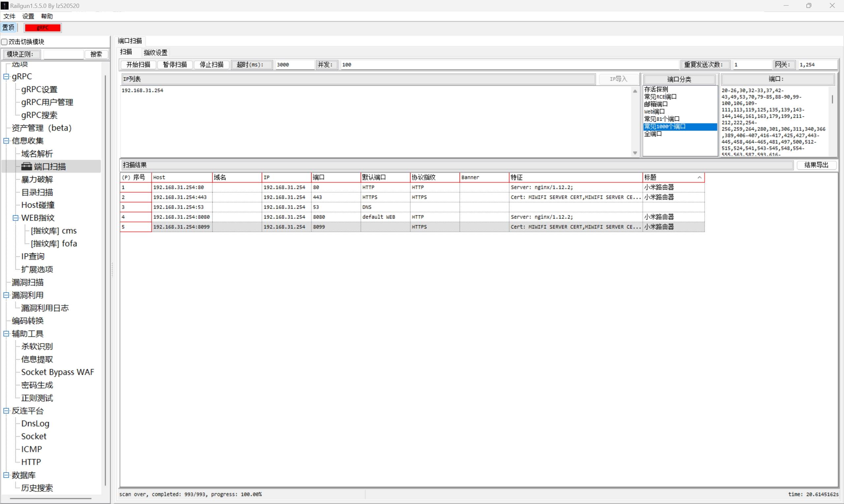Collapse the 反连平台 tree node
844x504 pixels.
[x=6, y=411]
